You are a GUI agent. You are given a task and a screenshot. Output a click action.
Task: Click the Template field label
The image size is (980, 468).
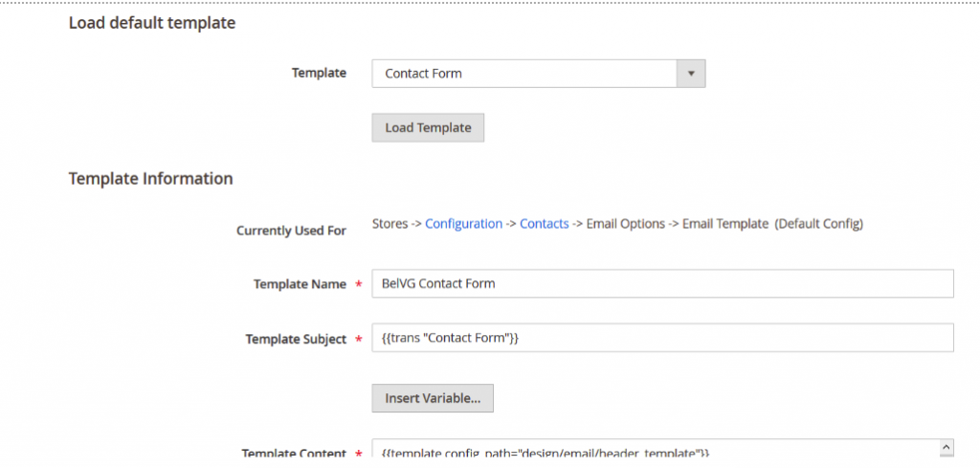pyautogui.click(x=319, y=73)
